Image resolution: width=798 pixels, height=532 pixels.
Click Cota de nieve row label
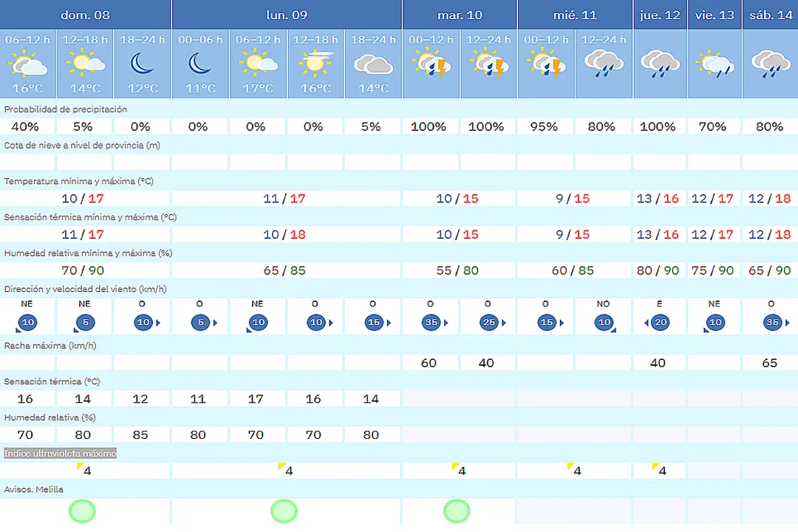tap(82, 145)
